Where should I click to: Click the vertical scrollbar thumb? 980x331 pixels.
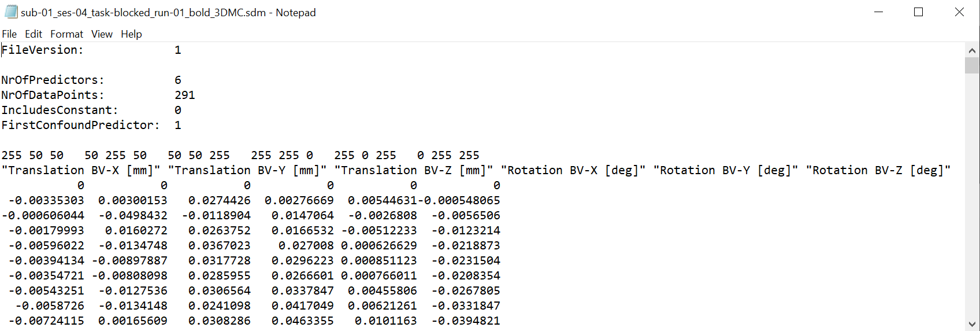tap(972, 65)
